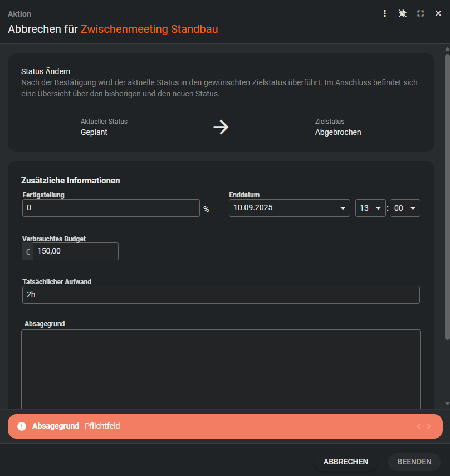Click the ABBRECHEN button

(x=346, y=462)
